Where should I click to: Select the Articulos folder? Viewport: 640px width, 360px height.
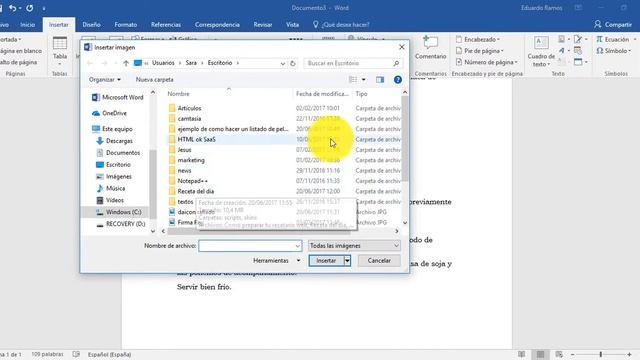coord(185,108)
